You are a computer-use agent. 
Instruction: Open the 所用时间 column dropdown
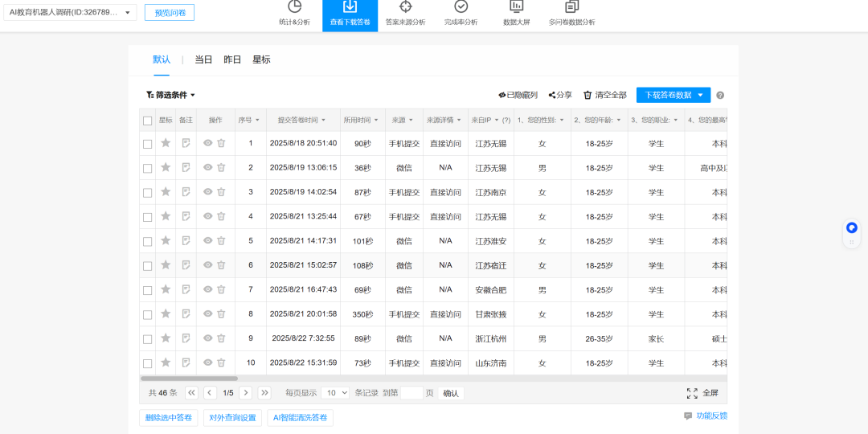pos(376,120)
